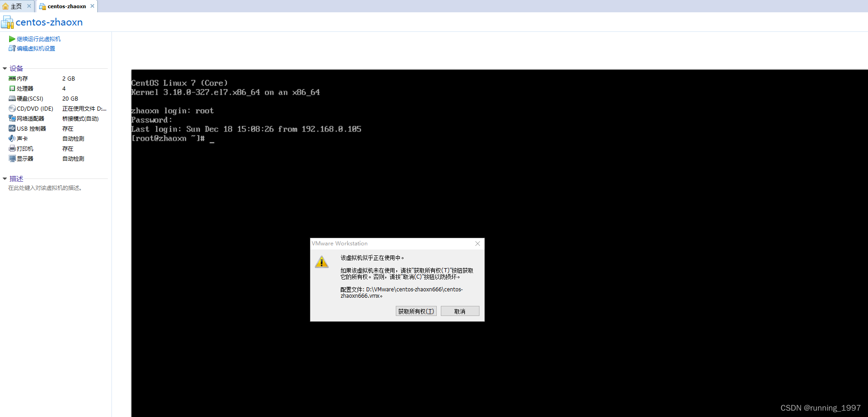Collapse the 描述 section
The height and width of the screenshot is (417, 868).
5,179
